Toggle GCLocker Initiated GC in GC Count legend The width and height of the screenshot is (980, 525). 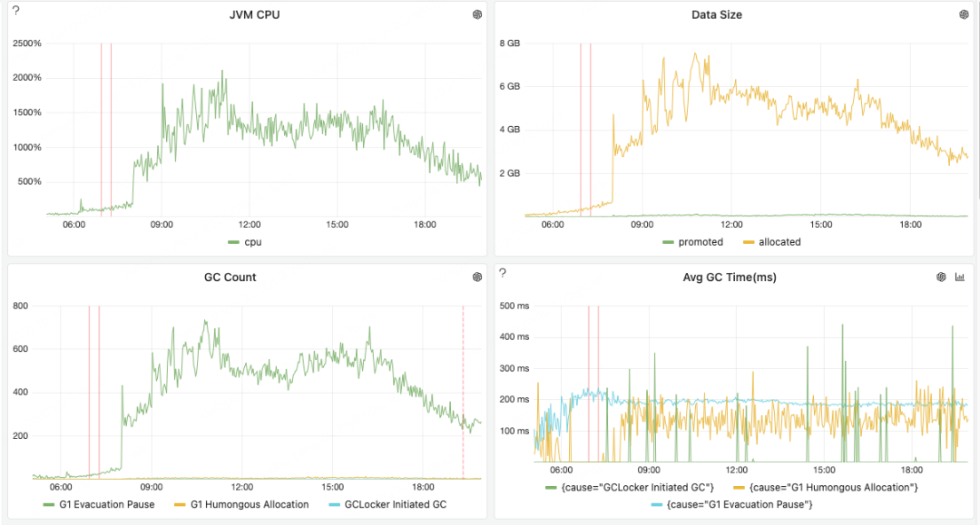pyautogui.click(x=396, y=504)
